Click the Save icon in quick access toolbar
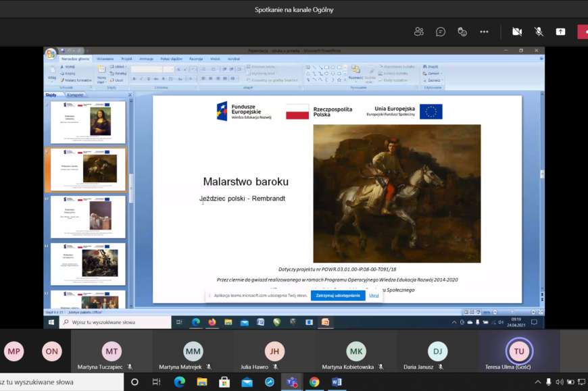Screen dimensions: 588x391 tap(62, 51)
